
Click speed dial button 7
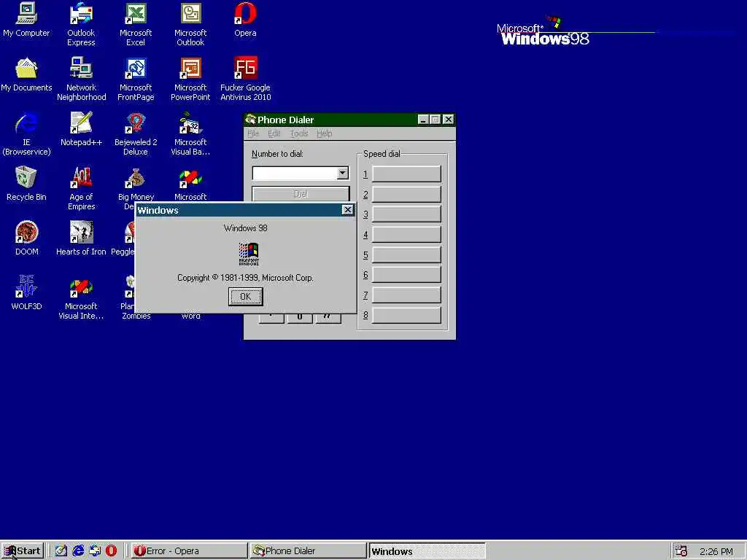coord(406,295)
